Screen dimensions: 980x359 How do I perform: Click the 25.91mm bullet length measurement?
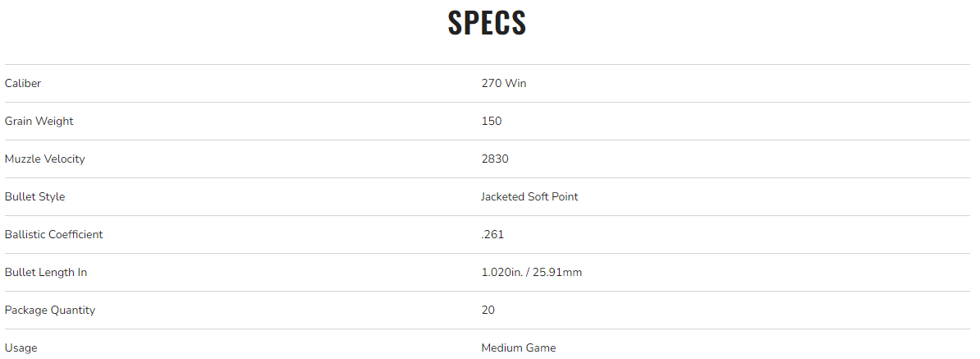pos(558,272)
